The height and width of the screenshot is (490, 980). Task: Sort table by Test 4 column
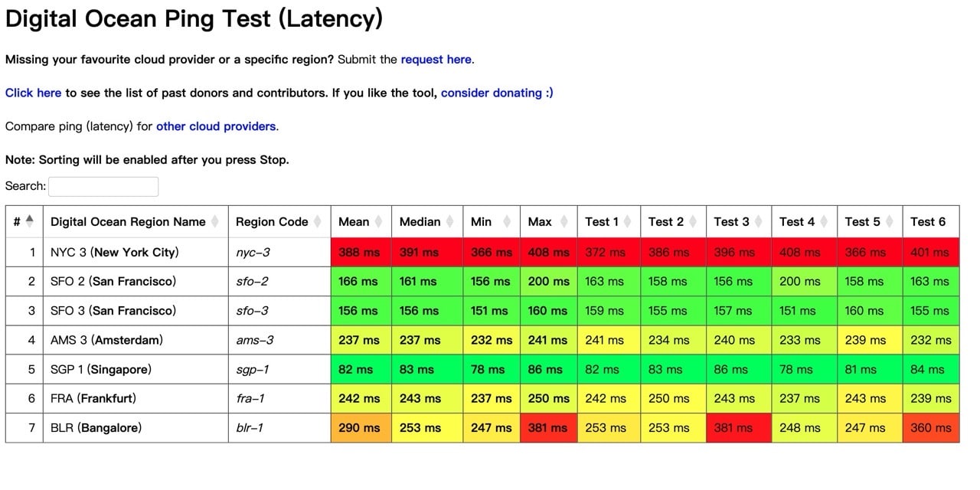pyautogui.click(x=804, y=221)
